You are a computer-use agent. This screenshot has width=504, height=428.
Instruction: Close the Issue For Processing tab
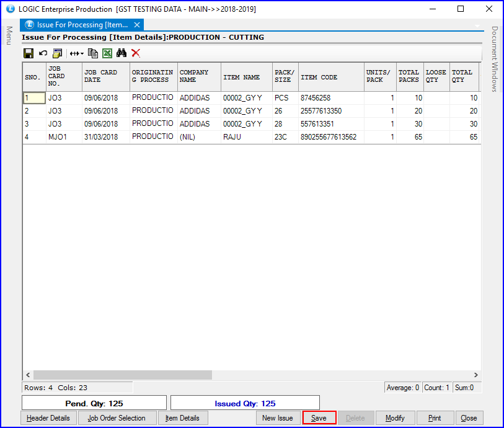137,25
